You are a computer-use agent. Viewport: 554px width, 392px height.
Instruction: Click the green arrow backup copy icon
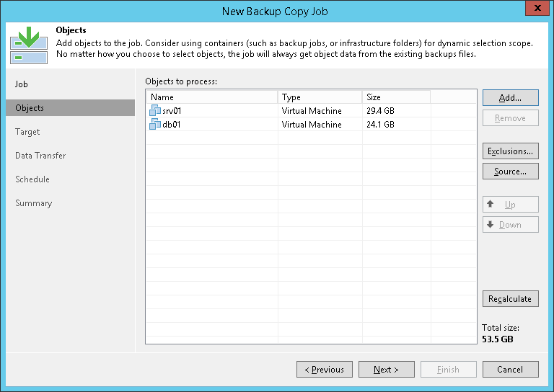pyautogui.click(x=29, y=45)
